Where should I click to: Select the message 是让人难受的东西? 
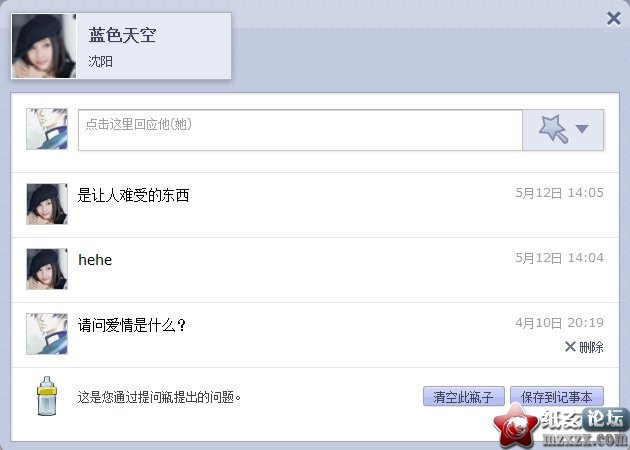133,195
